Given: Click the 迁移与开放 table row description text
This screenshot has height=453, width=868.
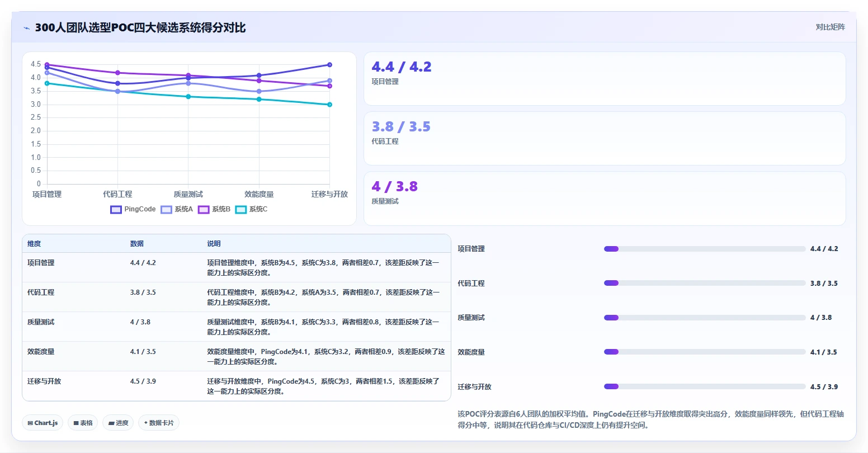Looking at the screenshot, I should click(323, 386).
